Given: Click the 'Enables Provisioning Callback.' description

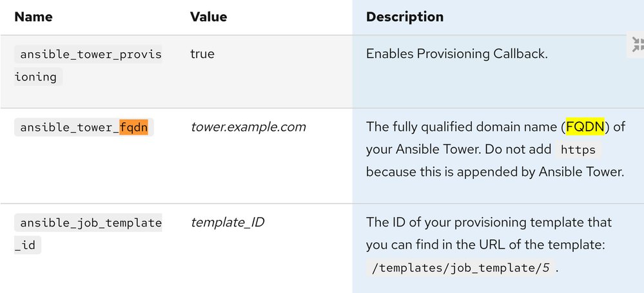Looking at the screenshot, I should [x=456, y=54].
